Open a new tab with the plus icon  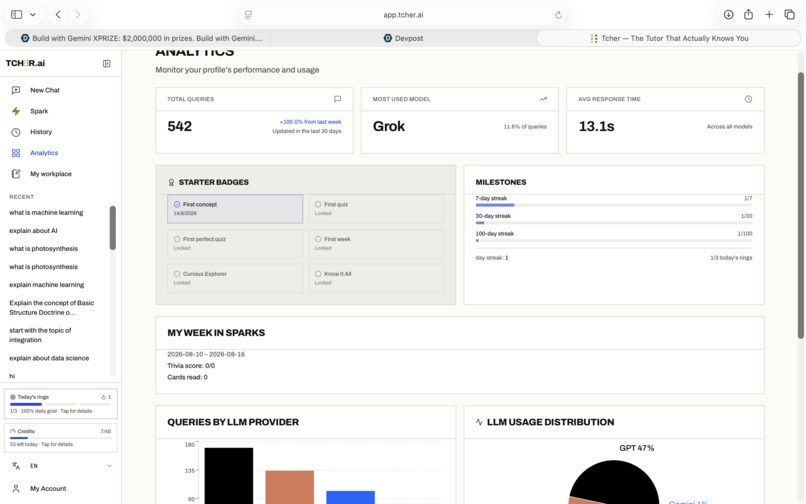(x=769, y=14)
